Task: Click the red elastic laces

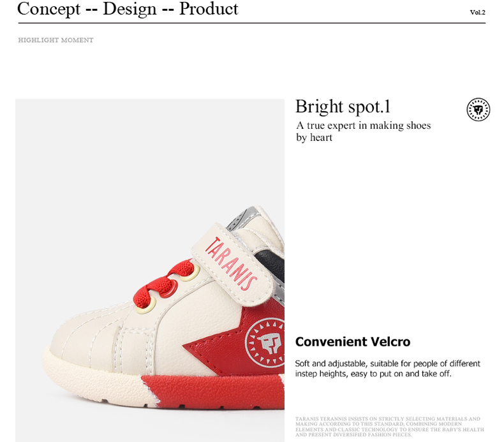Action: click(167, 283)
